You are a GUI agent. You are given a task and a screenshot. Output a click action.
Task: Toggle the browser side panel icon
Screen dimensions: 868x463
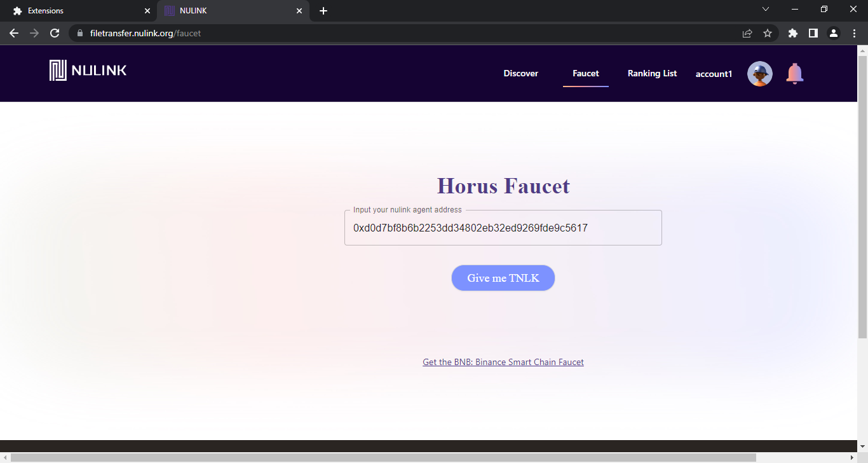[813, 33]
